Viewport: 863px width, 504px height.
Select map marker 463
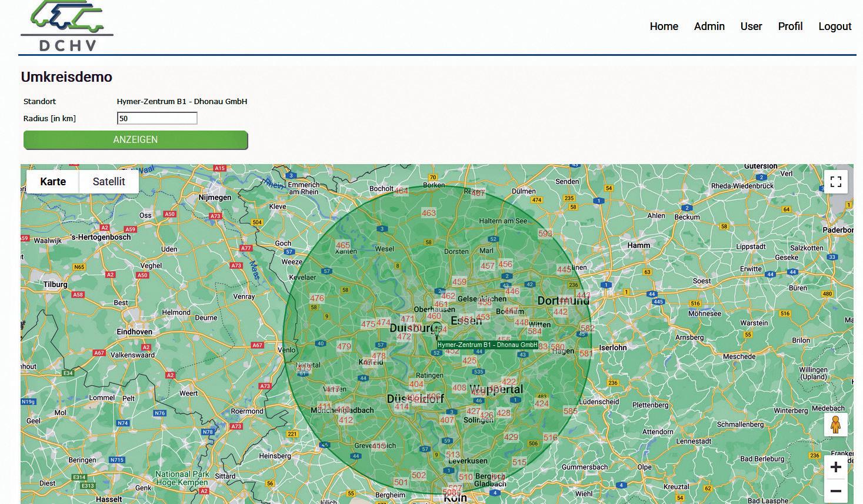(429, 213)
